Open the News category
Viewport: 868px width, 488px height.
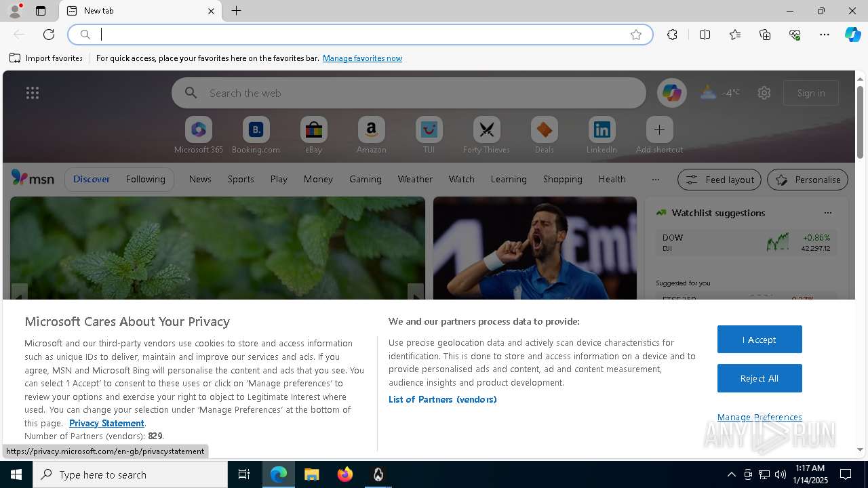point(200,179)
